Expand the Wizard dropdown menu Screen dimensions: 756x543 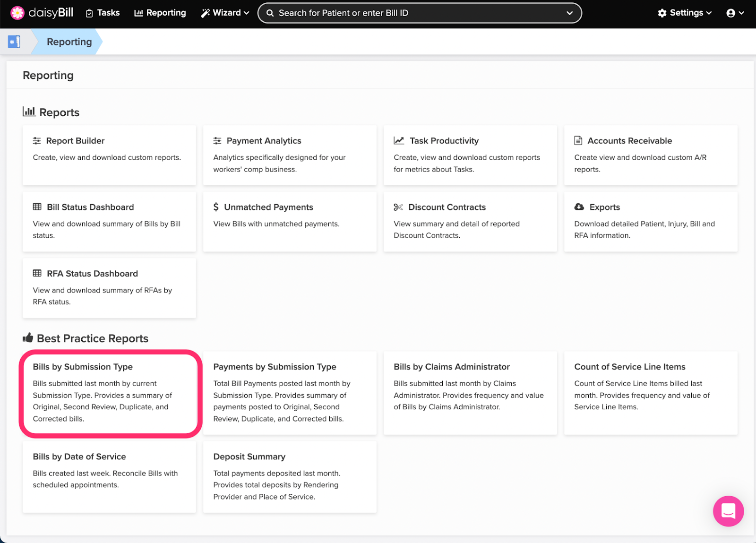click(225, 13)
